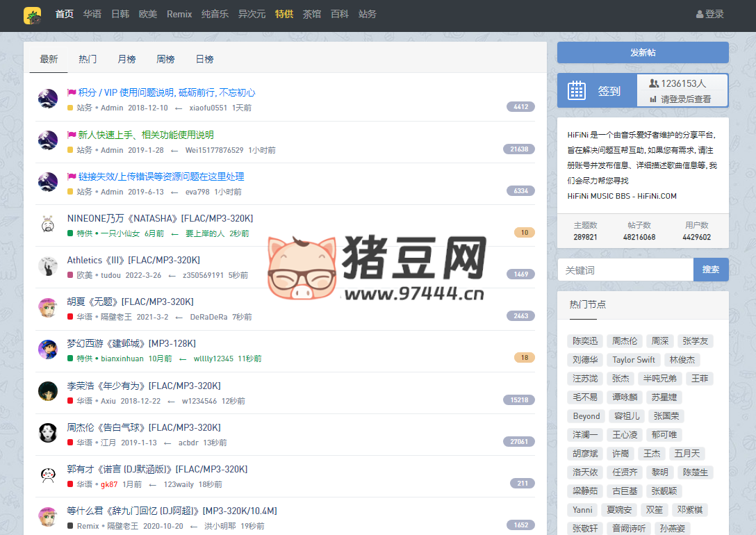Open the 百科 navigation item

point(339,14)
